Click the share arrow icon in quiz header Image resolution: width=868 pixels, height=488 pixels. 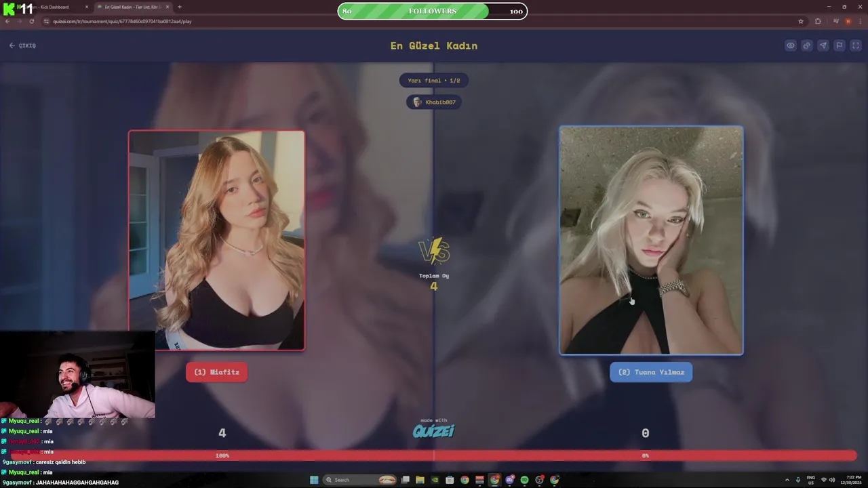pos(807,45)
